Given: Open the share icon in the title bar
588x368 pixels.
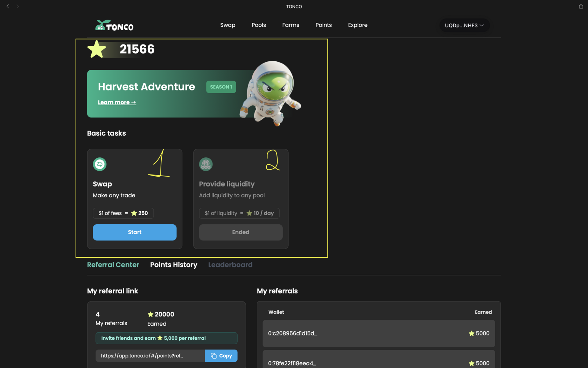Looking at the screenshot, I should 581,6.
